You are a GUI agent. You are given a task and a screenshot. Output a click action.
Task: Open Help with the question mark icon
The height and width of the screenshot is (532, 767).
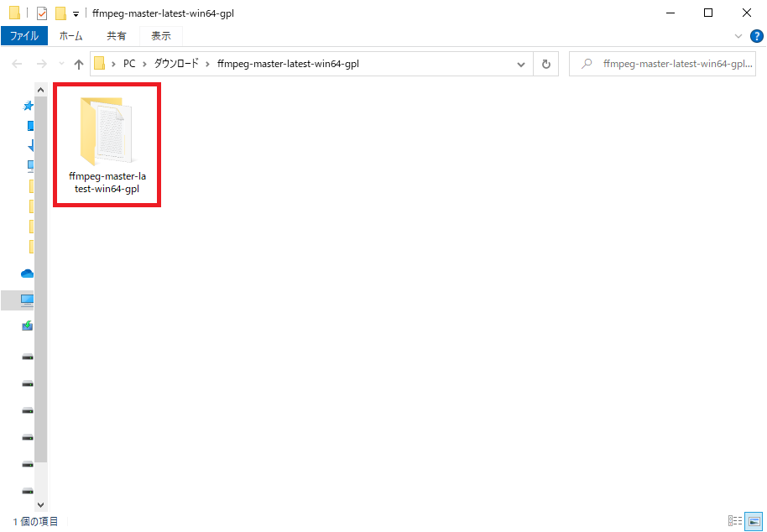[x=756, y=36]
